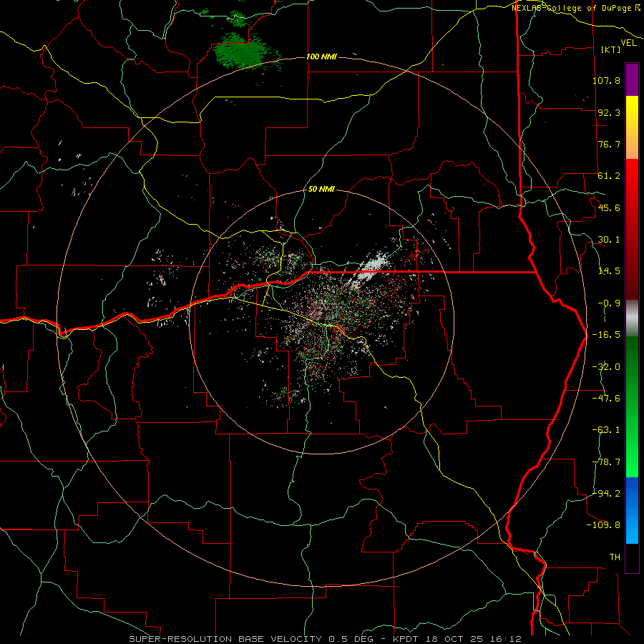Click the bright green segment of the color bar
This screenshot has width=644, height=644.
point(632,444)
